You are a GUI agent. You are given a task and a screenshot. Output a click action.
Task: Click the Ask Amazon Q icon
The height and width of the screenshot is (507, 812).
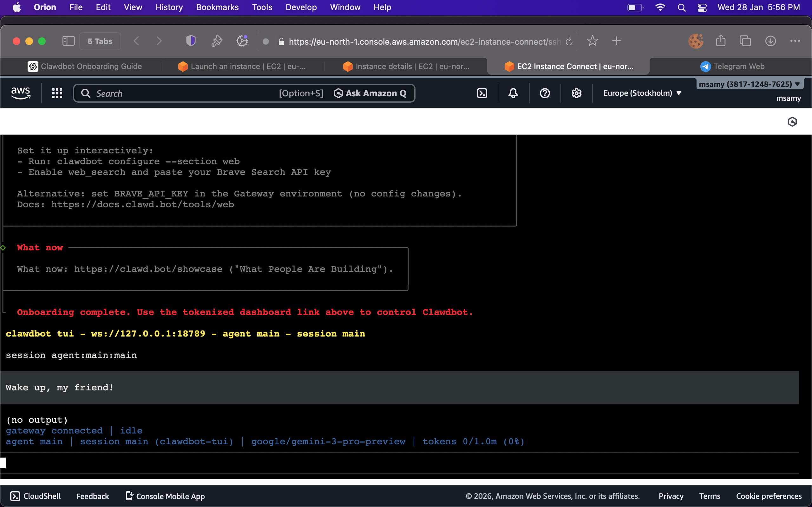click(338, 93)
